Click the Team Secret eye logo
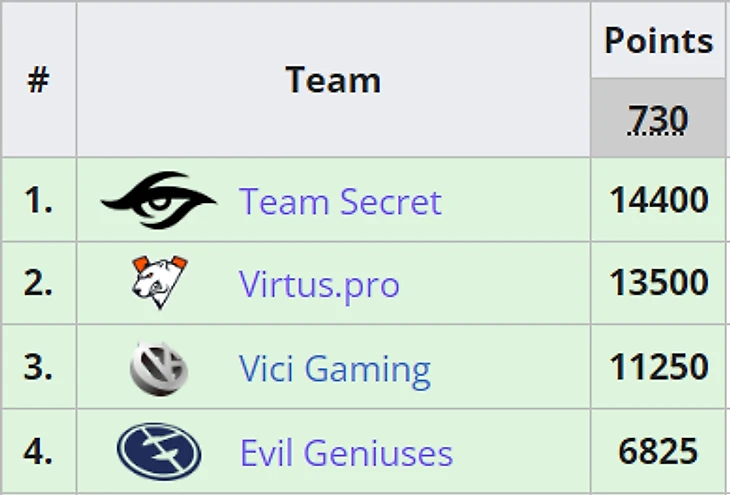The image size is (730, 495). [x=158, y=201]
